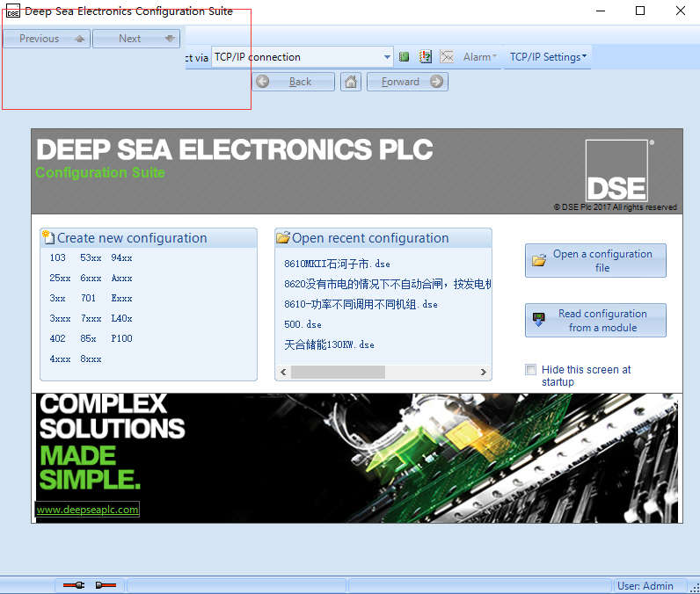Click the recent list scroll left arrow

tap(283, 372)
